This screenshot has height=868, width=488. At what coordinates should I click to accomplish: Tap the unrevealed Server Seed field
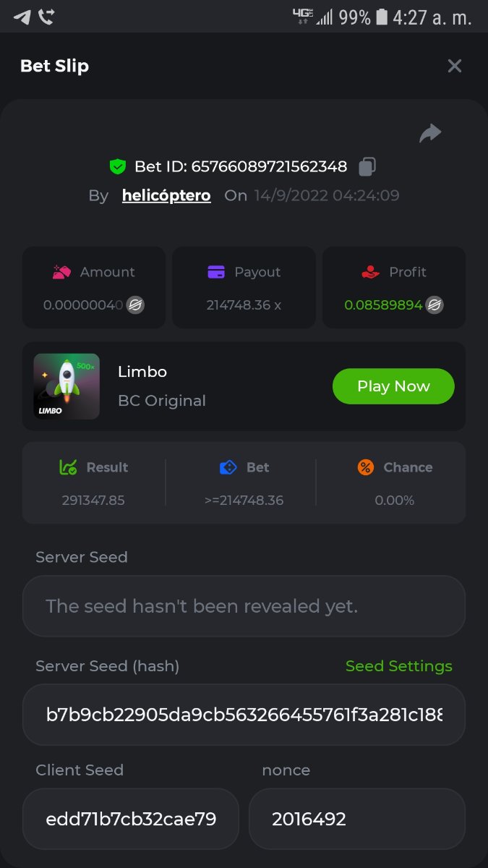tap(244, 606)
